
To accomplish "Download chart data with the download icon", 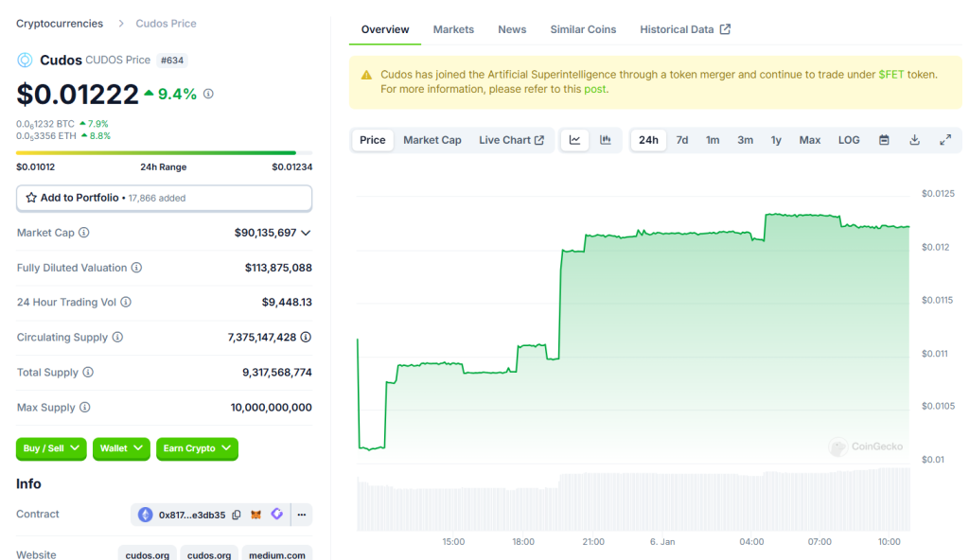I will pyautogui.click(x=914, y=140).
